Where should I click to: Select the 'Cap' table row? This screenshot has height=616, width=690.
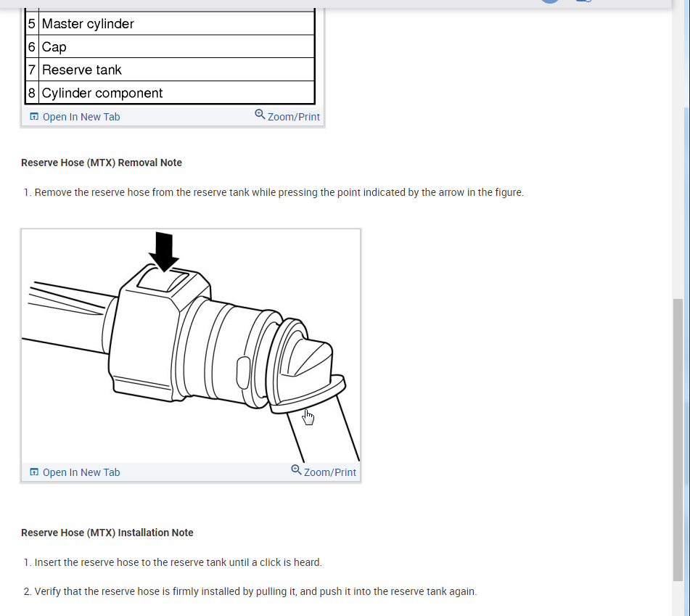pos(170,46)
